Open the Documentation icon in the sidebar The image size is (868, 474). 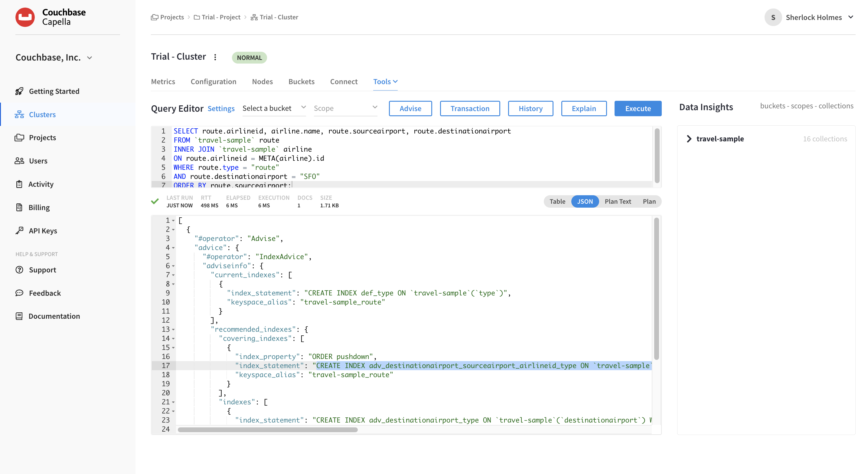click(19, 316)
